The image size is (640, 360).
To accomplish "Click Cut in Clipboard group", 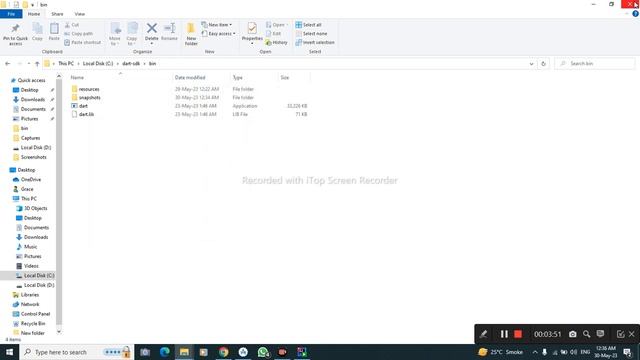I will (72, 25).
